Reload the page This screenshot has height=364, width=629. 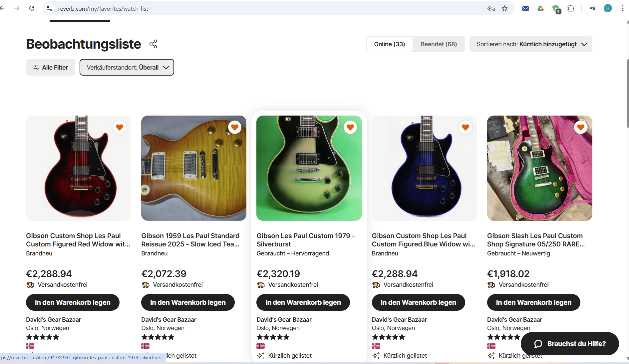[32, 8]
